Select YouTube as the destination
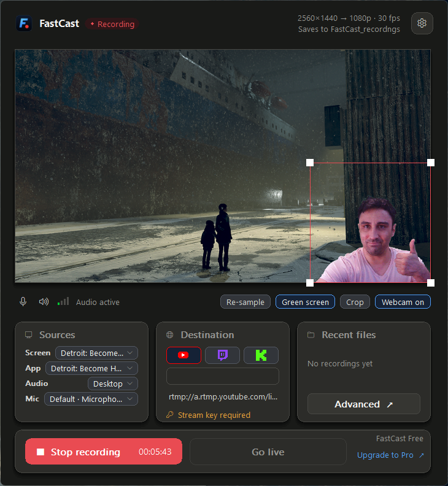Screen dimensions: 448x486 click(183, 355)
